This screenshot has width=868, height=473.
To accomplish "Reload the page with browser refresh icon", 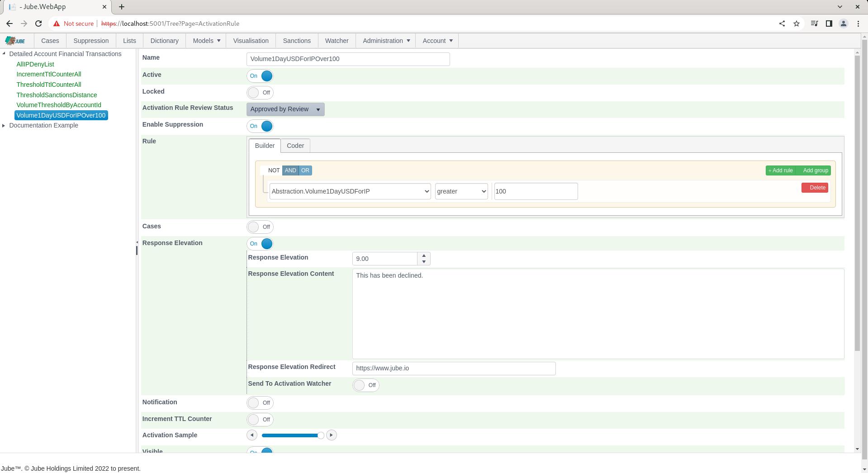I will coord(38,24).
